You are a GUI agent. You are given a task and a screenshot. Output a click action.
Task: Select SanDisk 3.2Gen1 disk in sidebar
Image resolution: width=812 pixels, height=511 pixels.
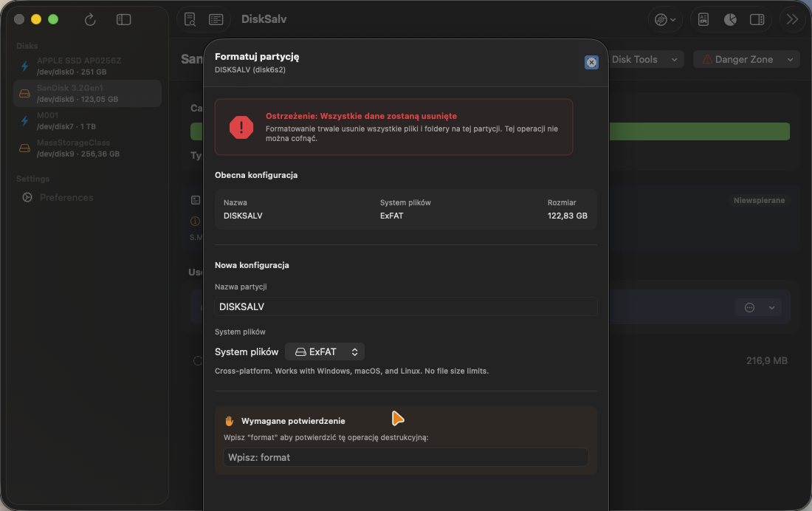(x=88, y=93)
